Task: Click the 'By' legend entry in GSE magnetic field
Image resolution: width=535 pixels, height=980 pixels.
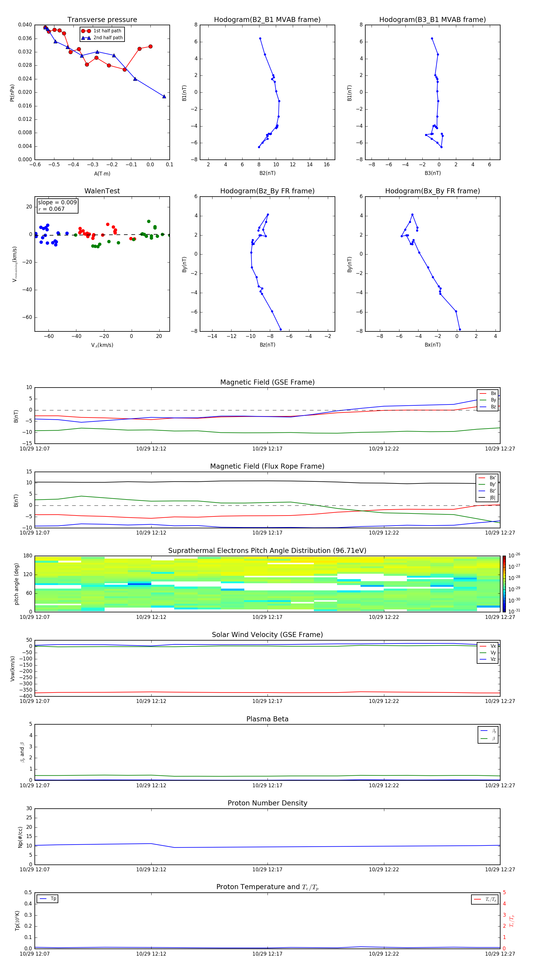Action: click(x=488, y=400)
